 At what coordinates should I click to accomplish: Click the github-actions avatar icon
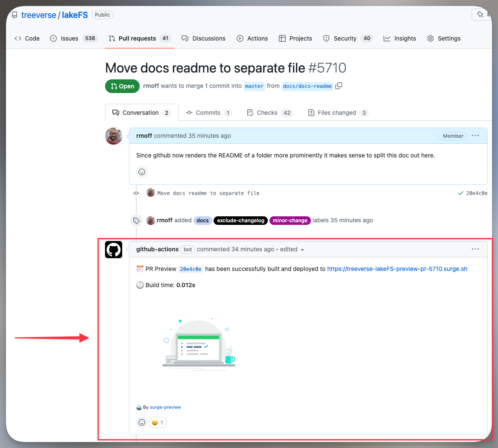click(114, 250)
